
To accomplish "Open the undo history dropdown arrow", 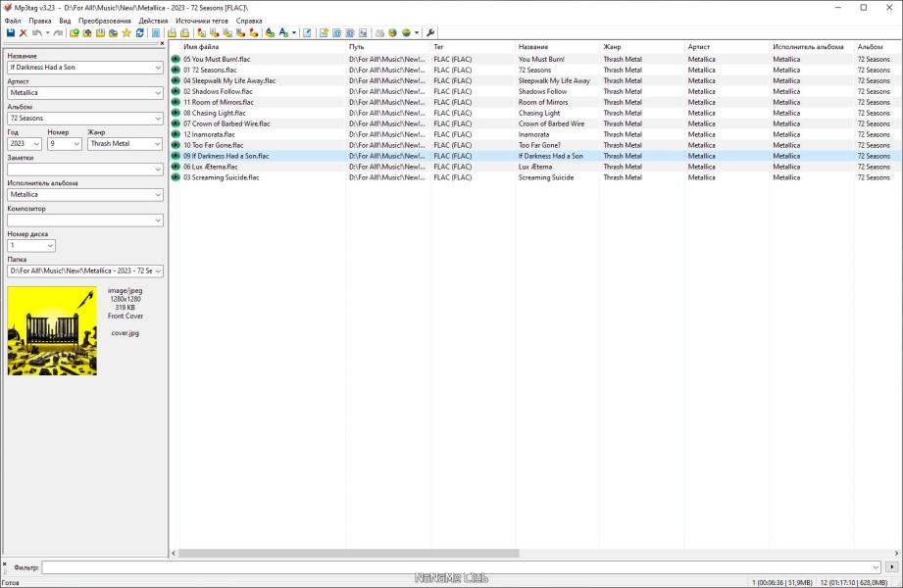I will tap(47, 32).
